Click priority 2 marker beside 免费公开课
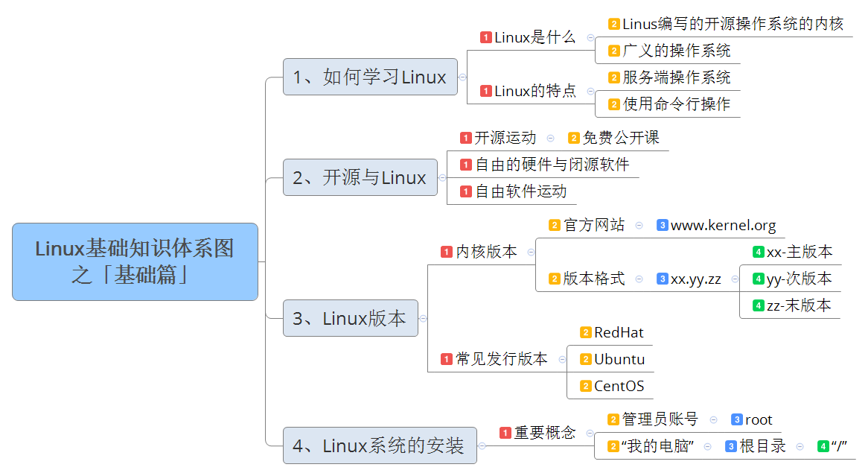 tap(574, 138)
